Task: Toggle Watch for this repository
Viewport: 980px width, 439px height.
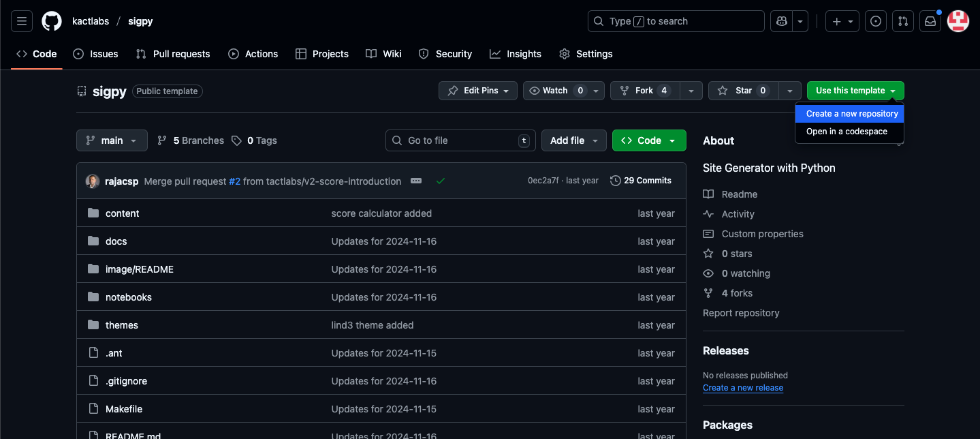Action: point(555,91)
